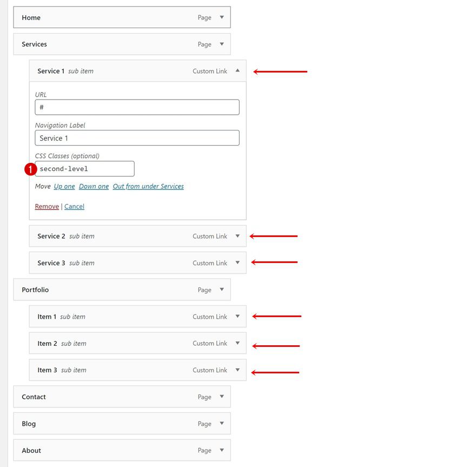The height and width of the screenshot is (467, 476).
Task: Select the Navigation Label text field
Action: tap(137, 137)
